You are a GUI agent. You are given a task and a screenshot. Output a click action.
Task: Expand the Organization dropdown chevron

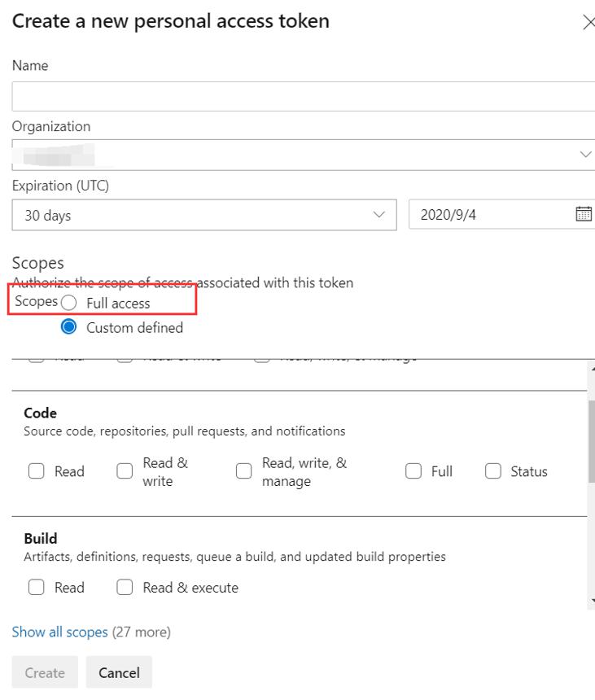[x=585, y=155]
